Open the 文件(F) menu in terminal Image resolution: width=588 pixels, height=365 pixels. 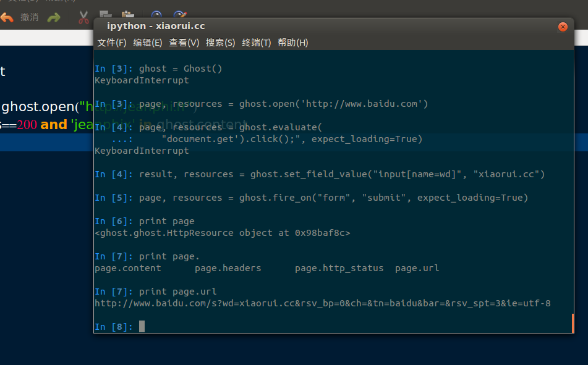[112, 43]
